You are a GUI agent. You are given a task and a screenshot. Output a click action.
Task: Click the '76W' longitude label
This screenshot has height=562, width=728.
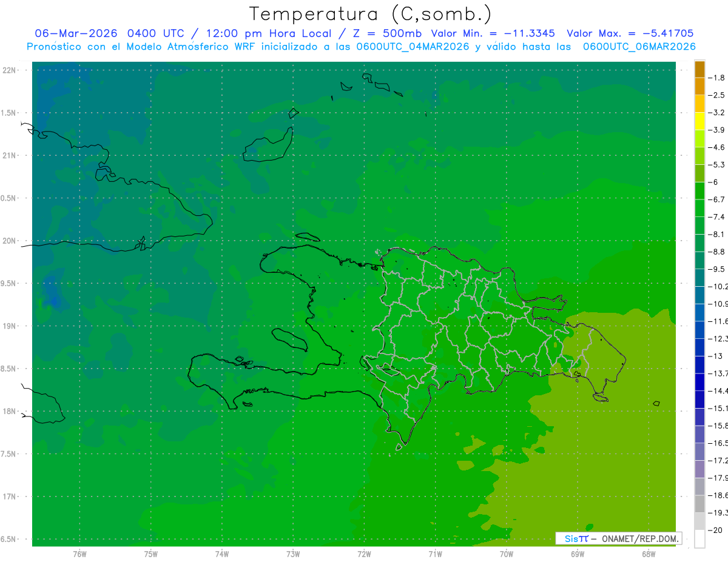[79, 554]
